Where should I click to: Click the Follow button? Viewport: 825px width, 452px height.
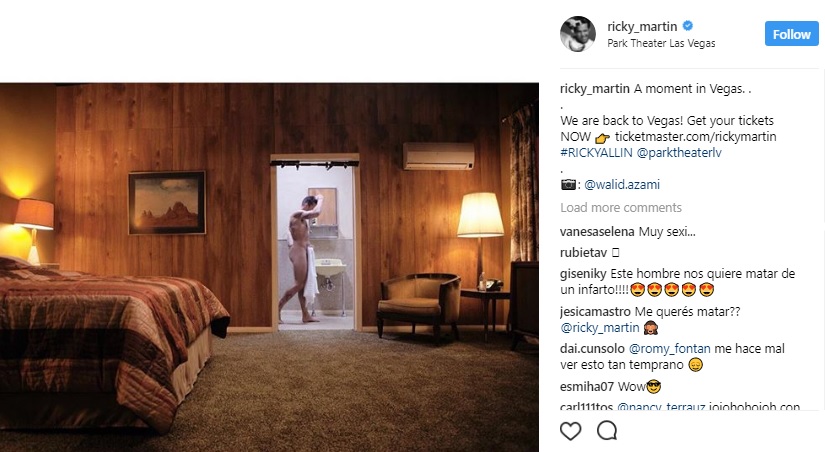791,34
